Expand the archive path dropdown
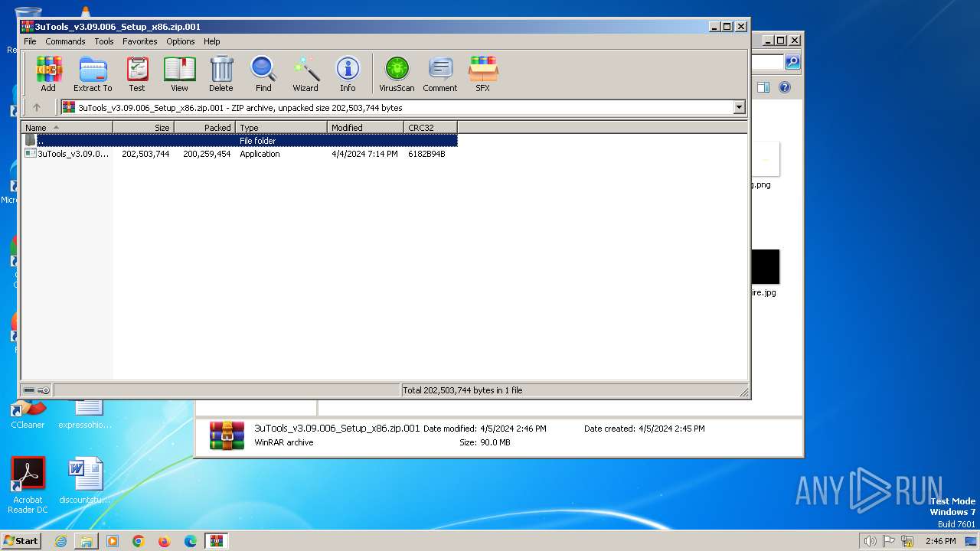The height and width of the screenshot is (551, 980). click(740, 108)
